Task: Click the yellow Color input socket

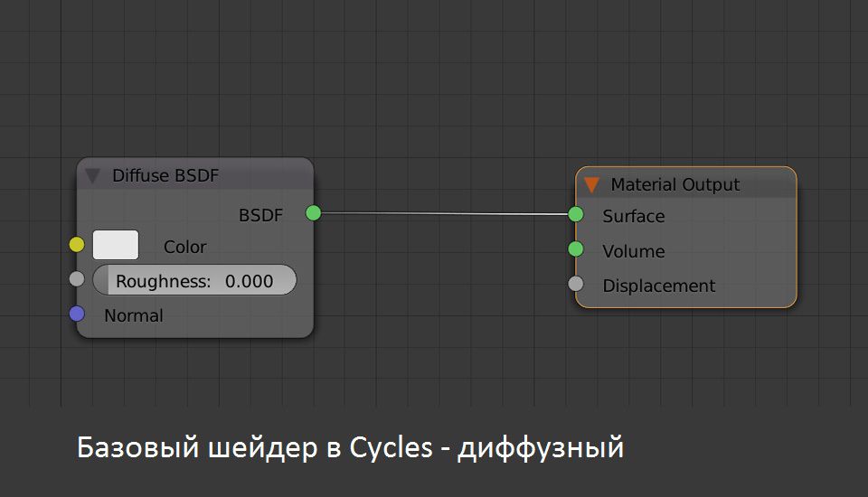Action: tap(77, 244)
